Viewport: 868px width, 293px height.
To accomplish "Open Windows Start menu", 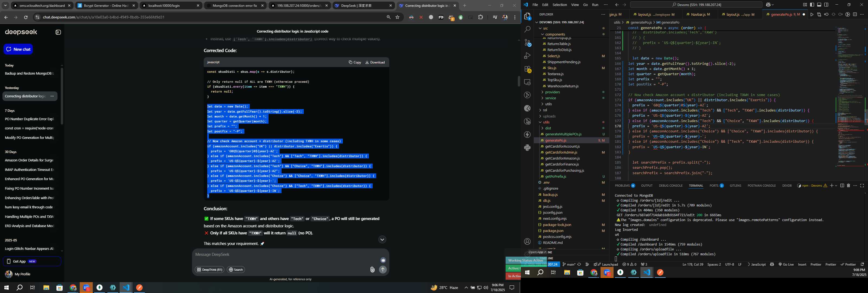I will [6, 288].
